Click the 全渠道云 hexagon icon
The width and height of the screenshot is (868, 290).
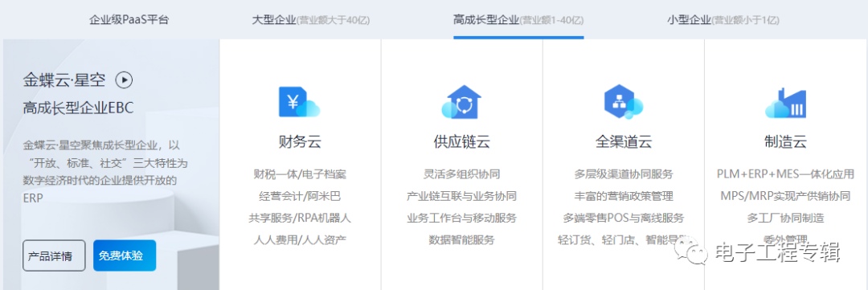pos(624,102)
